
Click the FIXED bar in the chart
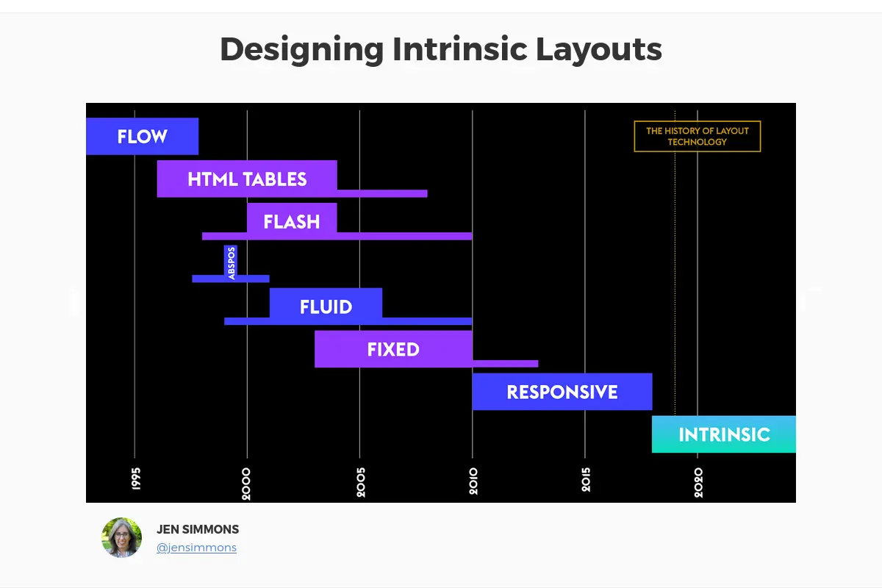point(393,349)
